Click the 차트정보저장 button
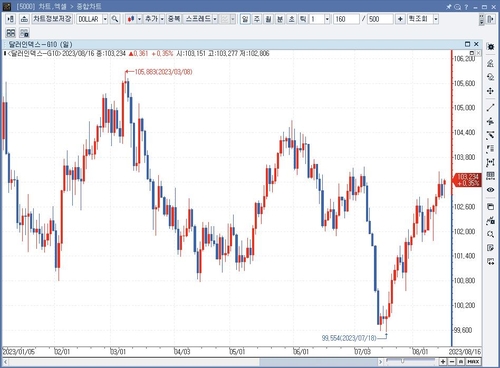 pos(52,19)
